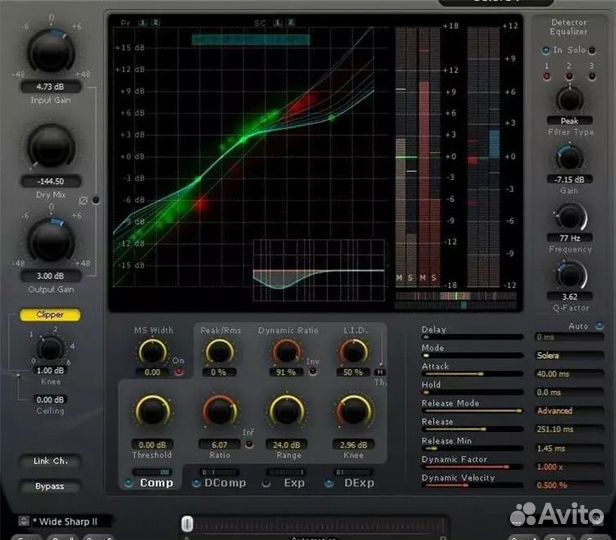Click the Delay slider
This screenshot has height=540, width=616.
tap(472, 337)
